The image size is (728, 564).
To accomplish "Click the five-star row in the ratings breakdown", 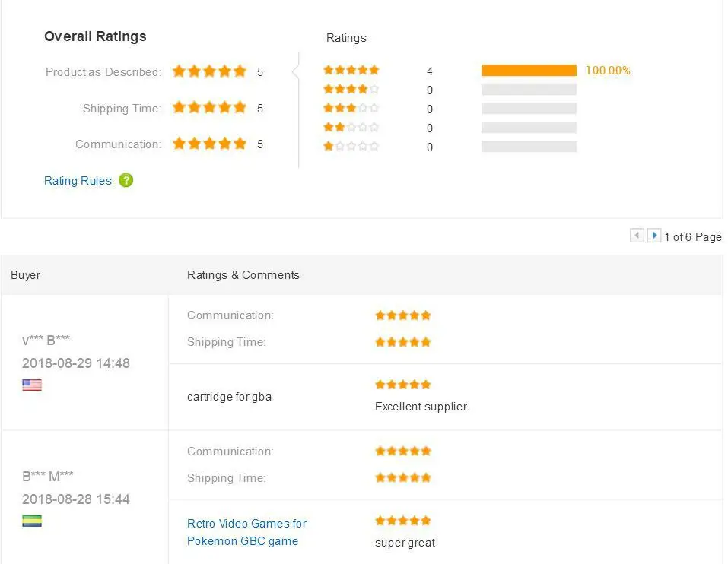I will point(351,71).
